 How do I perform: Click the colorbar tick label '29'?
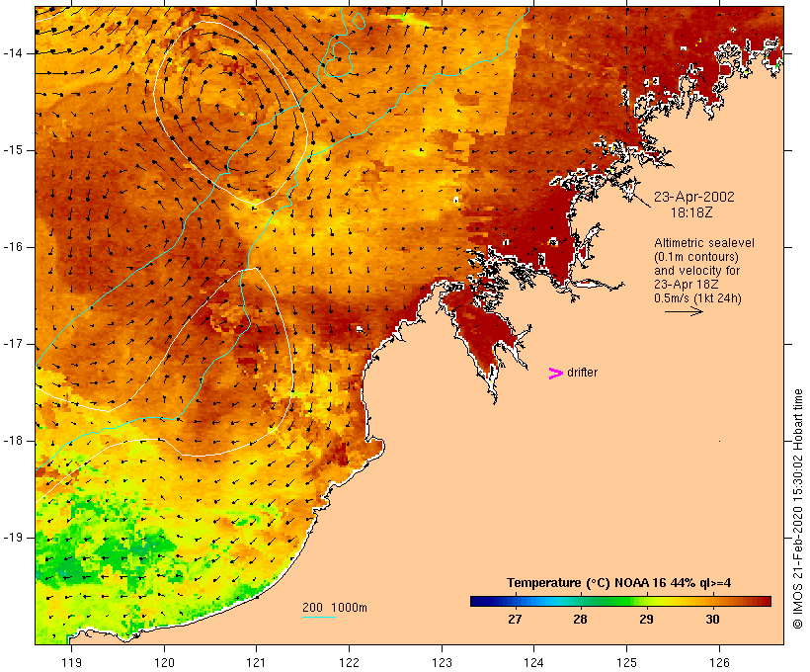[x=646, y=620]
